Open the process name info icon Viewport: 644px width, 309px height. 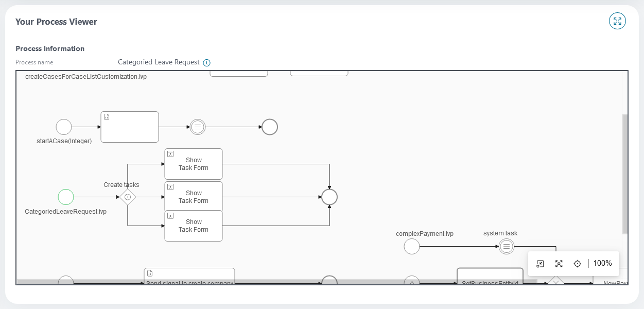(206, 63)
